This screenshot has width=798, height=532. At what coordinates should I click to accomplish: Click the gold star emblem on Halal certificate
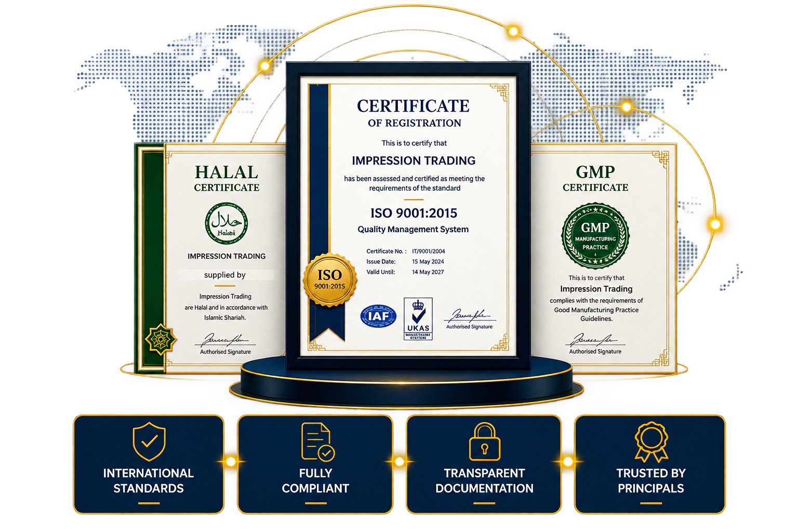tap(161, 340)
